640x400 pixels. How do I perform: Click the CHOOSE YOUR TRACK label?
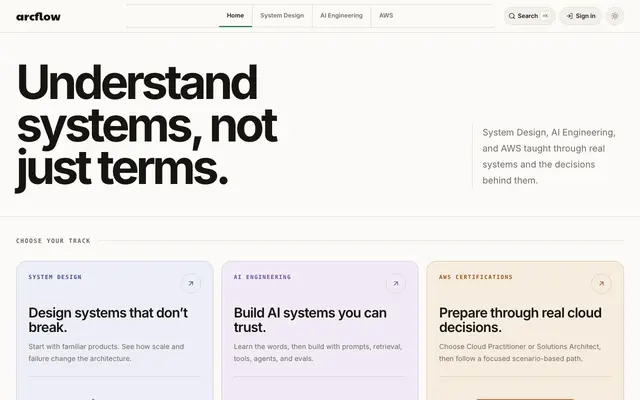tap(53, 241)
